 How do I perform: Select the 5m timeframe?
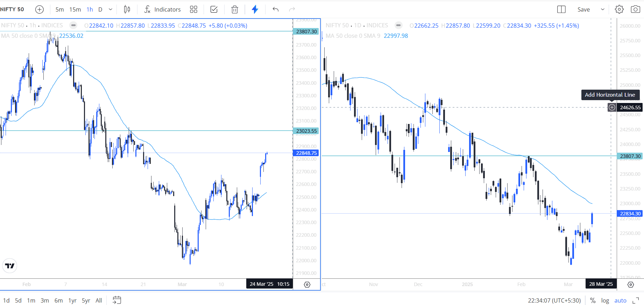[x=59, y=9]
